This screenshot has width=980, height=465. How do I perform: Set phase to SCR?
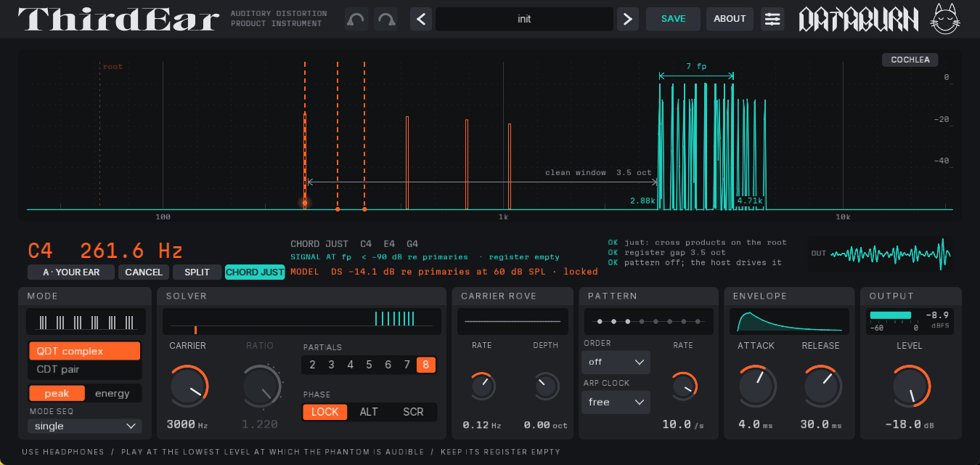[413, 412]
